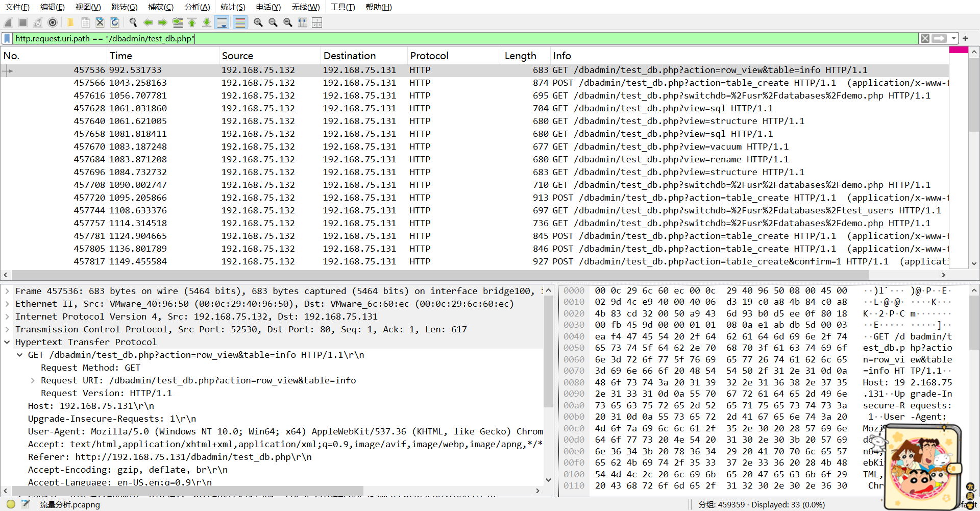Sort by the No. column header
Viewport: 980px width, 511px height.
coord(54,56)
